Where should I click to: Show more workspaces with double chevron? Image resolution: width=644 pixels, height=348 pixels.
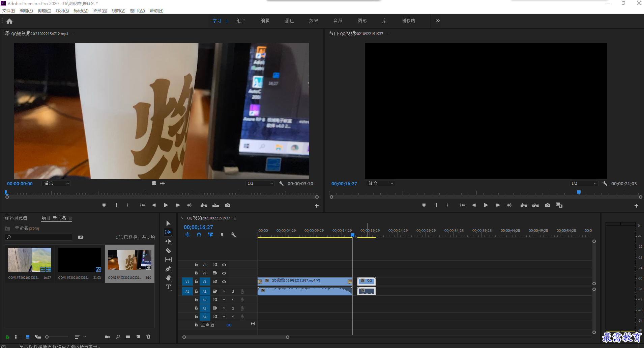[438, 21]
